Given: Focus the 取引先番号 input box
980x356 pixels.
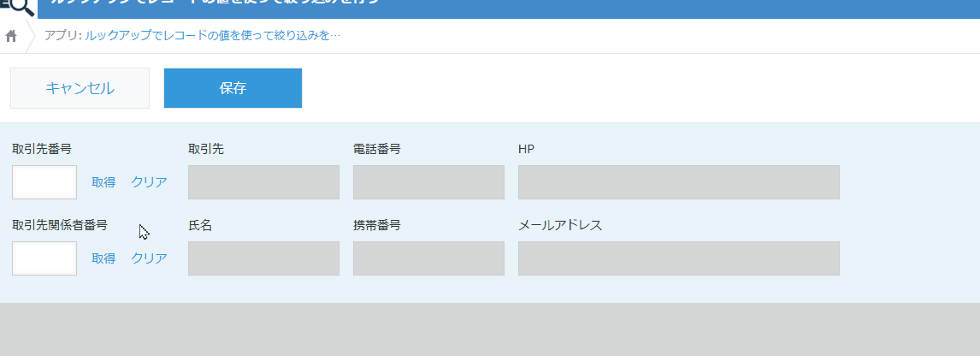Looking at the screenshot, I should click(x=44, y=182).
